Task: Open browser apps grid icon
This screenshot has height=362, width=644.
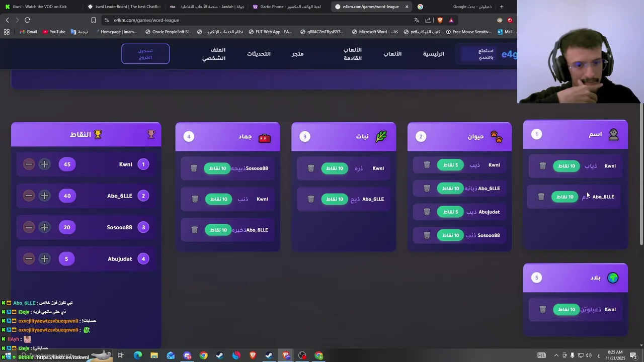Action: pyautogui.click(x=7, y=32)
